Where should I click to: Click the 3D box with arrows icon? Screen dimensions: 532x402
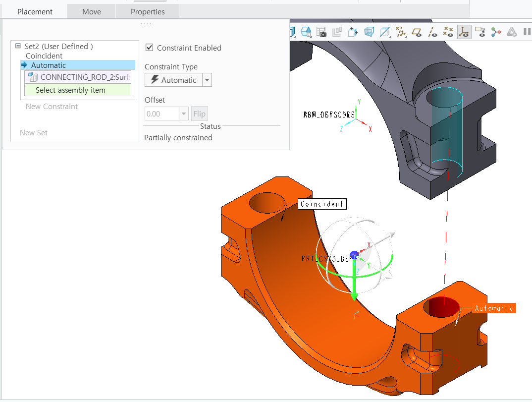(x=353, y=32)
